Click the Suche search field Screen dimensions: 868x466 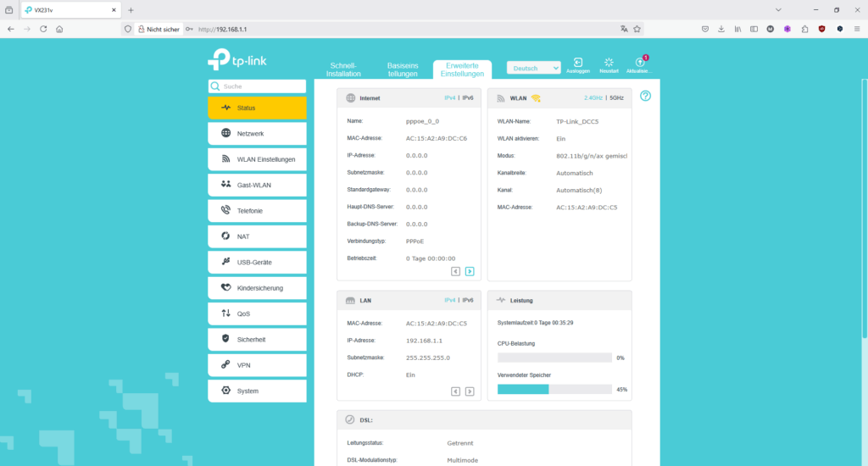pyautogui.click(x=257, y=86)
